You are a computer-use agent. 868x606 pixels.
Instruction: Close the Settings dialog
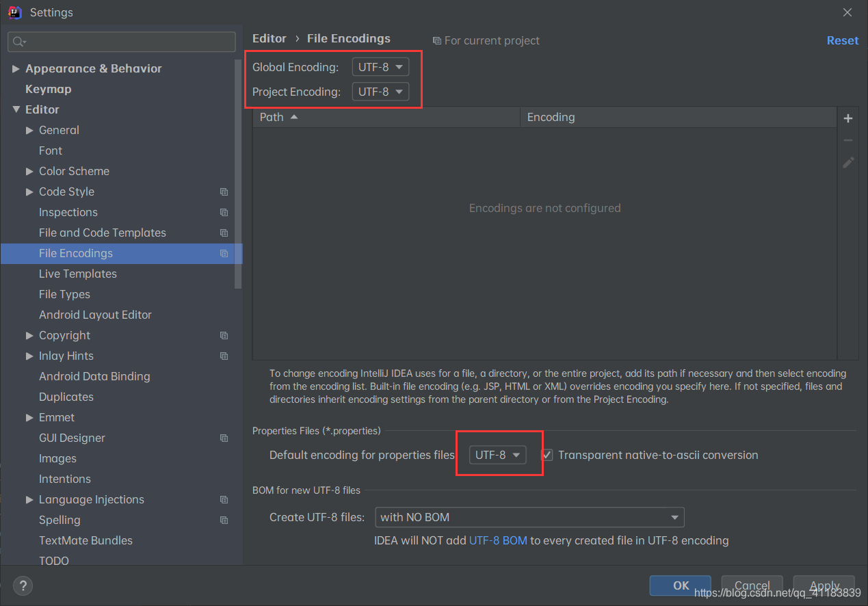tap(847, 12)
